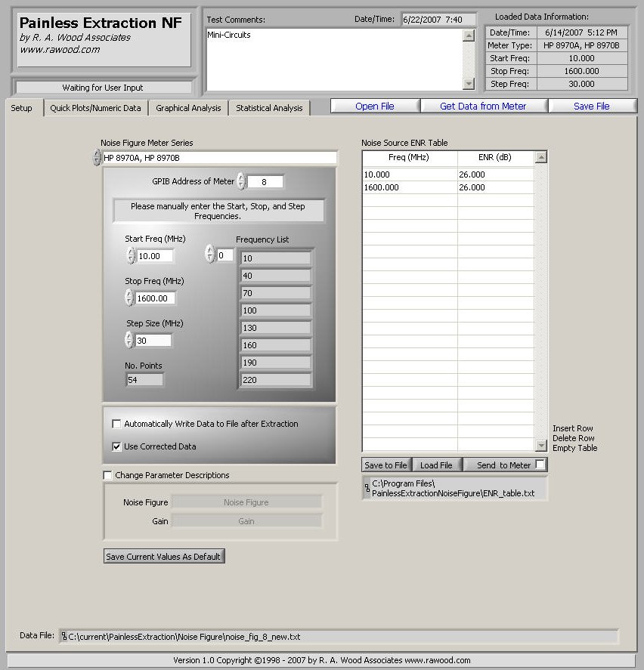
Task: Click the Data File path browse icon
Action: coord(63,637)
